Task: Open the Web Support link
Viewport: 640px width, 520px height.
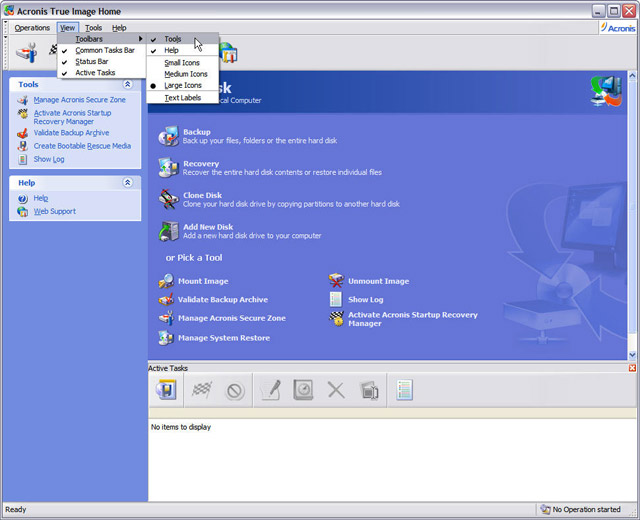Action: [x=55, y=211]
